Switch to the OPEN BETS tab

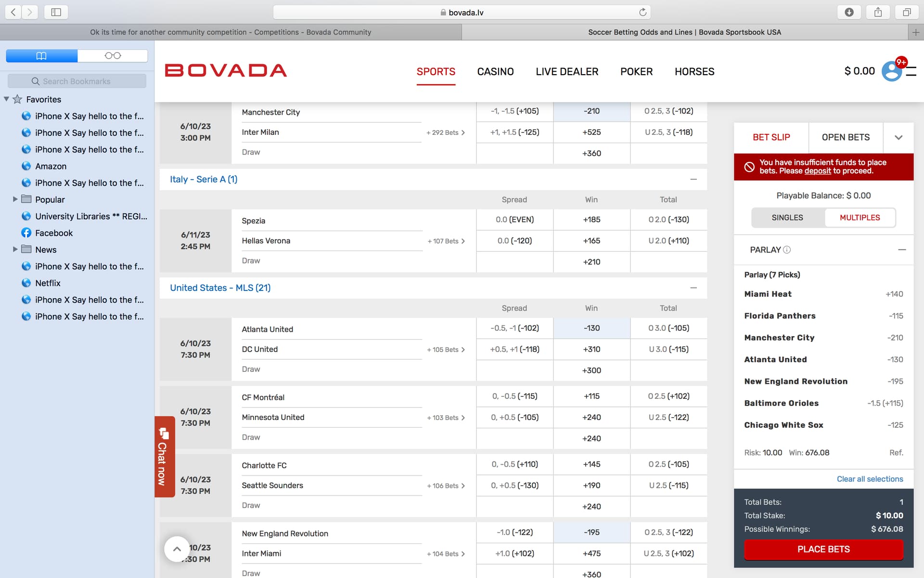[x=846, y=137]
